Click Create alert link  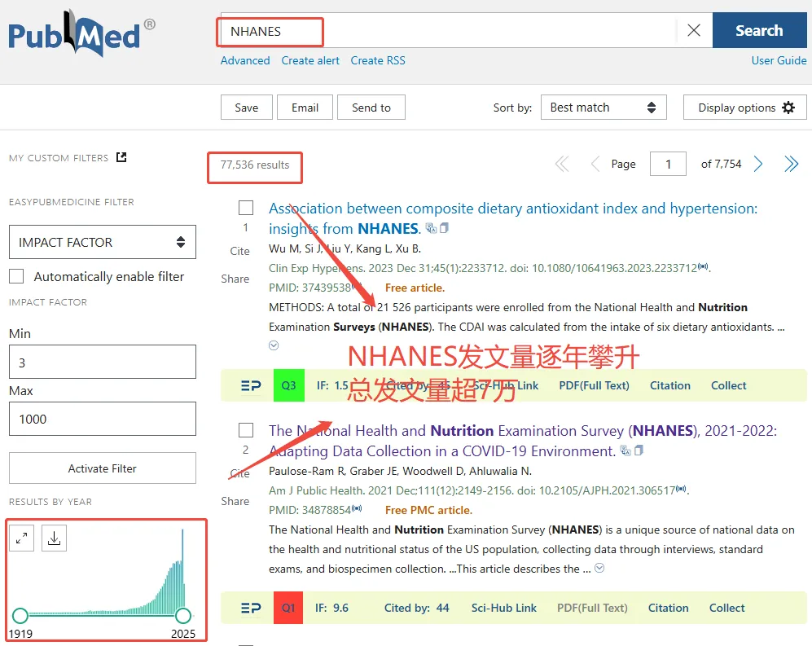(x=310, y=60)
